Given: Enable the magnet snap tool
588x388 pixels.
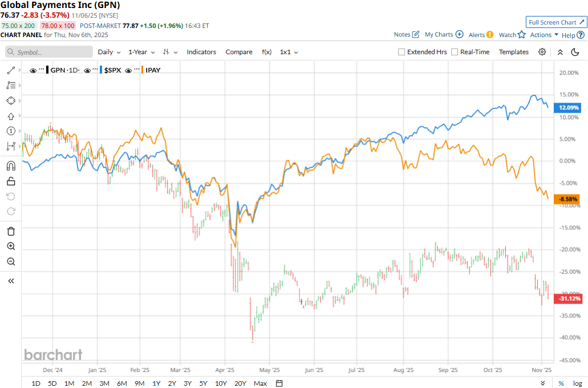Looking at the screenshot, I should click(11, 167).
